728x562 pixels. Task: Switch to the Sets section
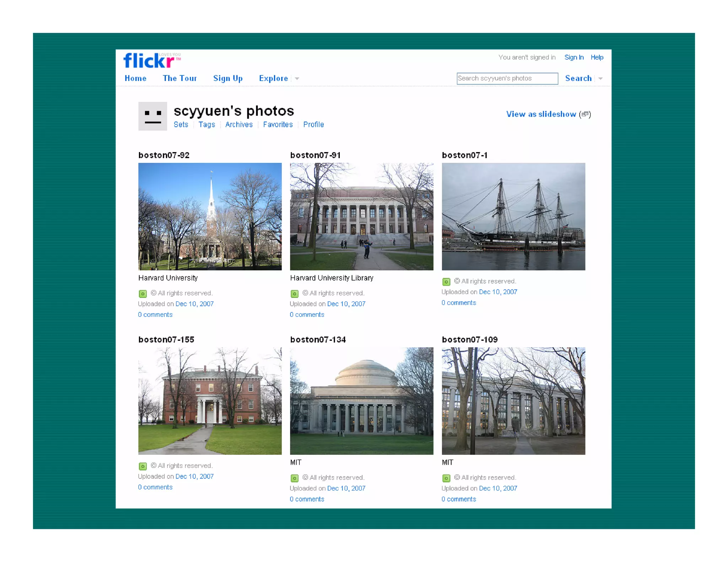181,125
